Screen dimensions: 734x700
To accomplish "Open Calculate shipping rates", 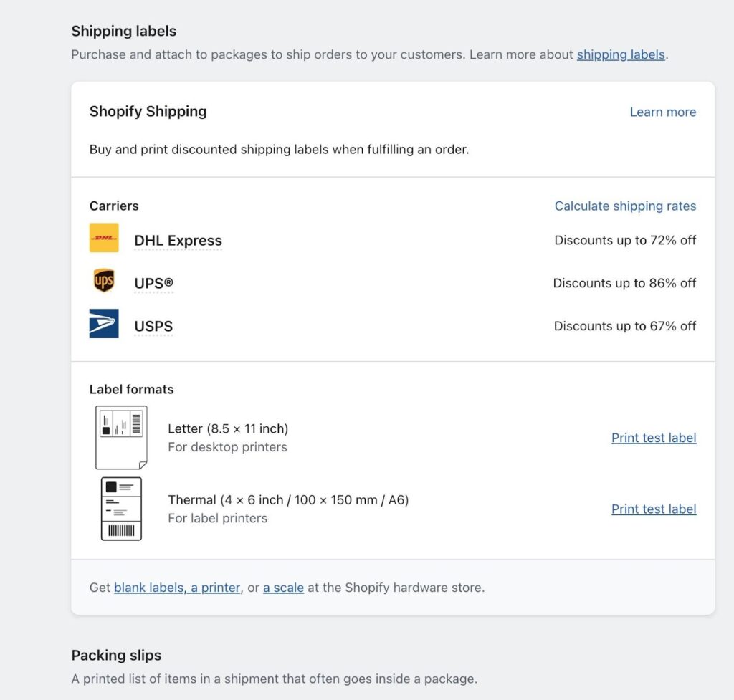I will tap(625, 206).
